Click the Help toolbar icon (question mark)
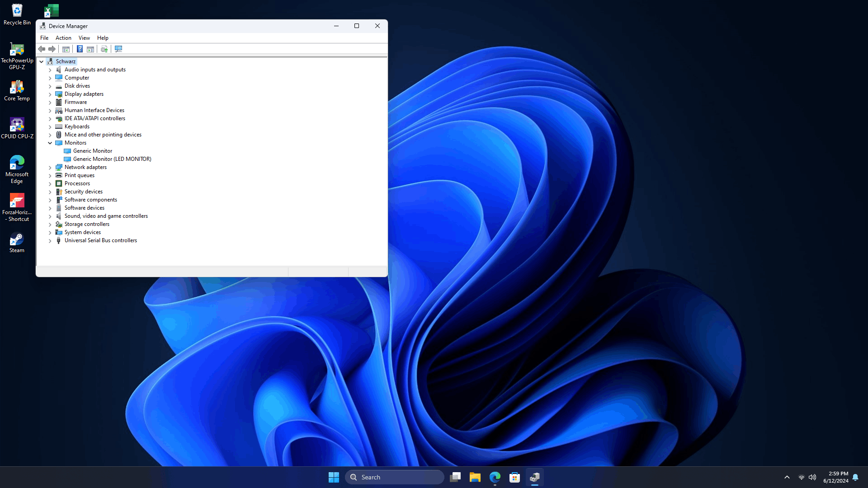Image resolution: width=868 pixels, height=488 pixels. click(80, 49)
